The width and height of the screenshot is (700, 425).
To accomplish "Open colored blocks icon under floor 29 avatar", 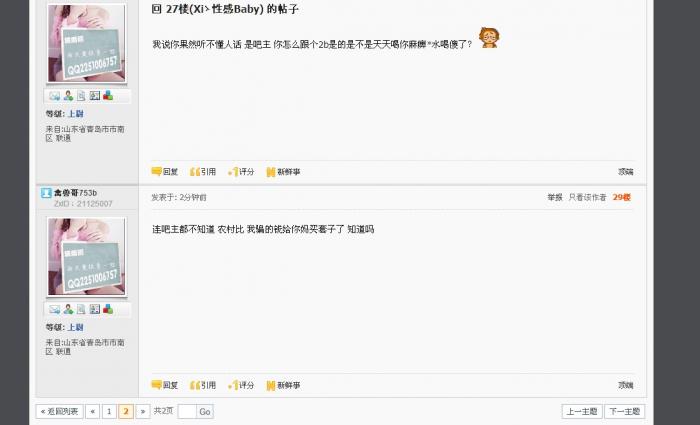I will (x=108, y=309).
